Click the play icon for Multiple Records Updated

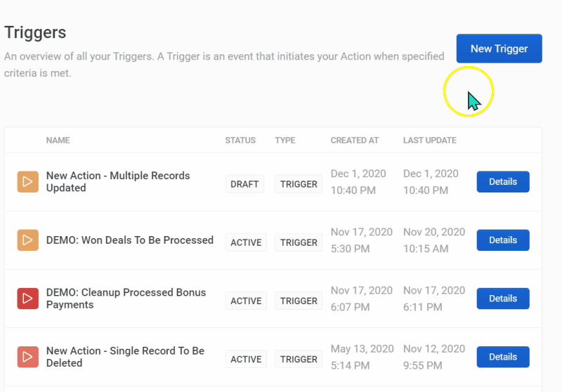coord(27,182)
